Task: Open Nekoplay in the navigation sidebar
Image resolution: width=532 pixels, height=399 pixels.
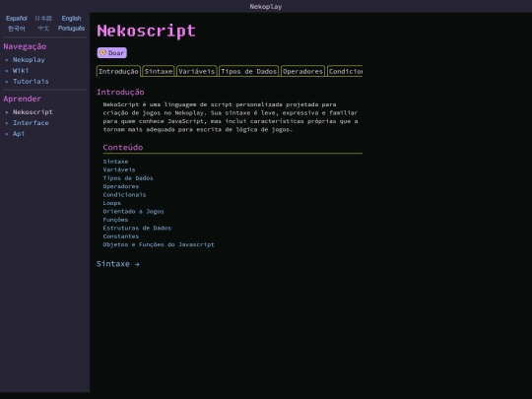Action: (29, 60)
